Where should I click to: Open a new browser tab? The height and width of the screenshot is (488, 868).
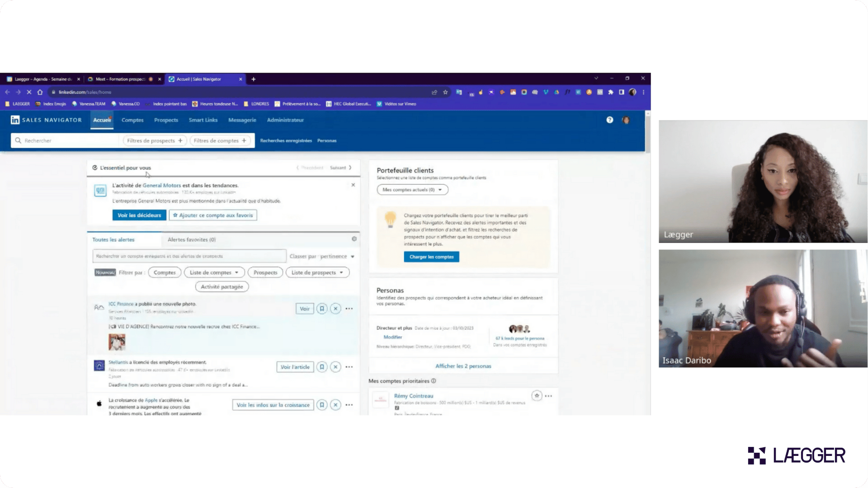click(x=254, y=79)
